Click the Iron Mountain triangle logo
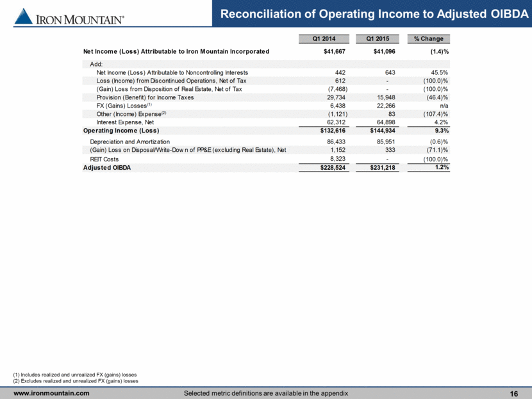Screen dimensions: 532x399 24,16
